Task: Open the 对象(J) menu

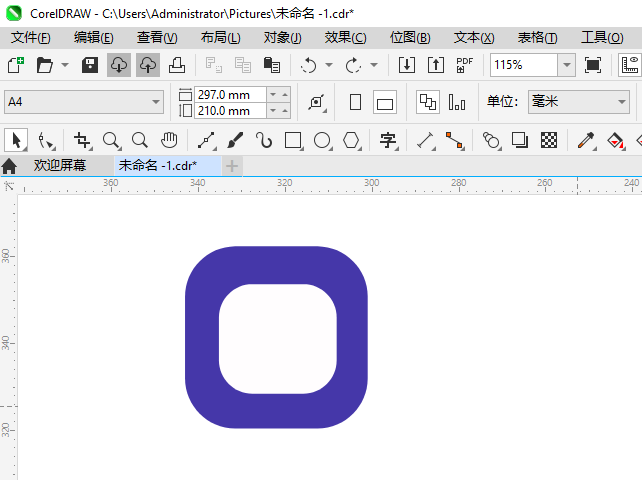Action: point(283,38)
